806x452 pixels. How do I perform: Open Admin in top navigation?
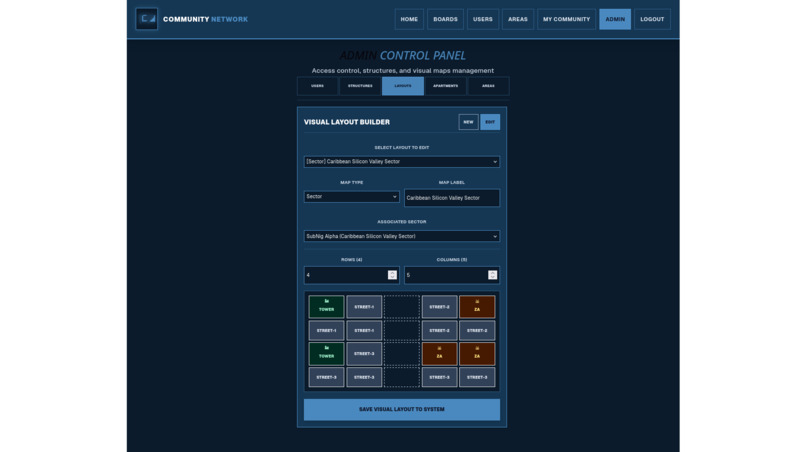615,19
